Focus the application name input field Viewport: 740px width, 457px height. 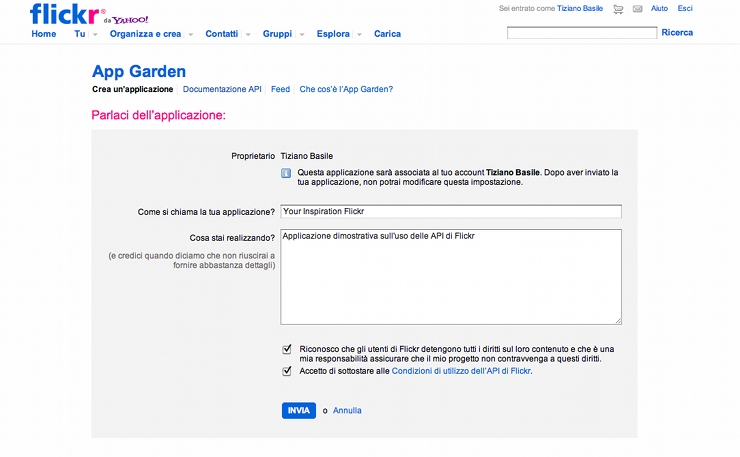pos(451,212)
